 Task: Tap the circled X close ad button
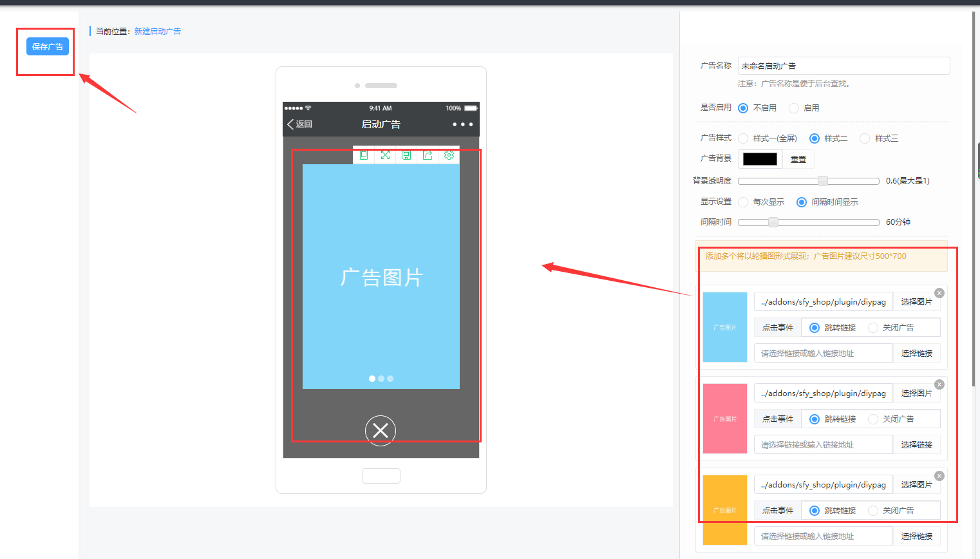381,431
